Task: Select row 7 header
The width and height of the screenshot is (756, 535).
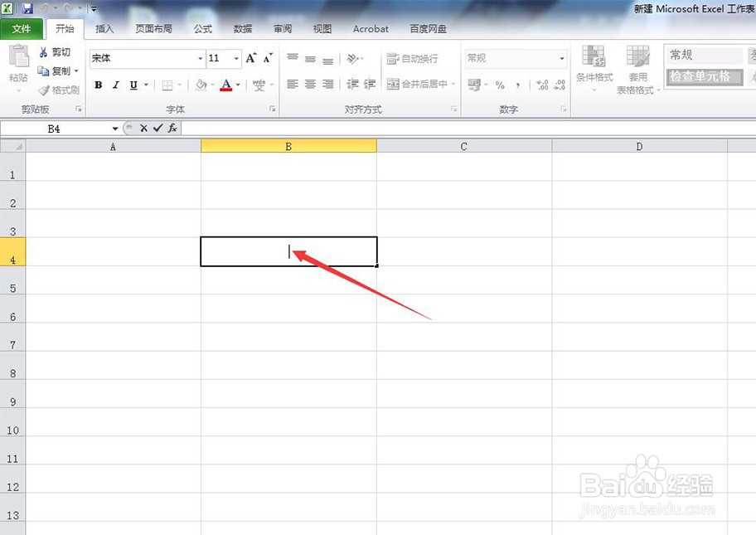Action: point(12,338)
